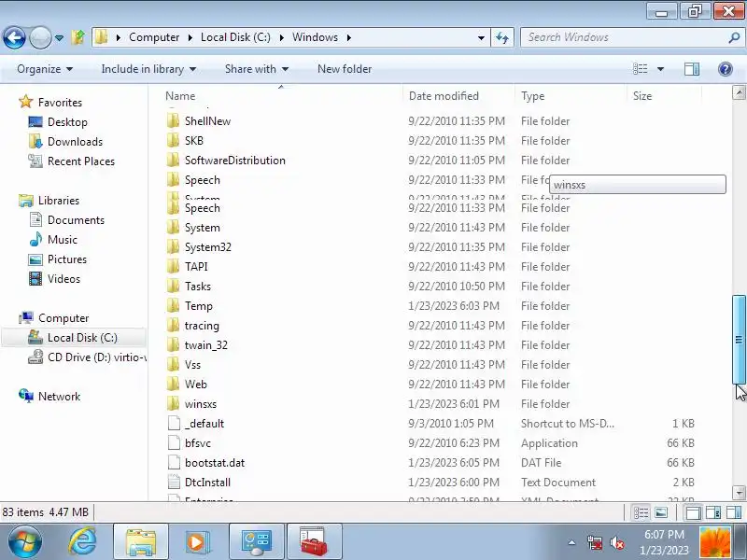747x560 pixels.
Task: Open the Documents library
Action: 76,220
